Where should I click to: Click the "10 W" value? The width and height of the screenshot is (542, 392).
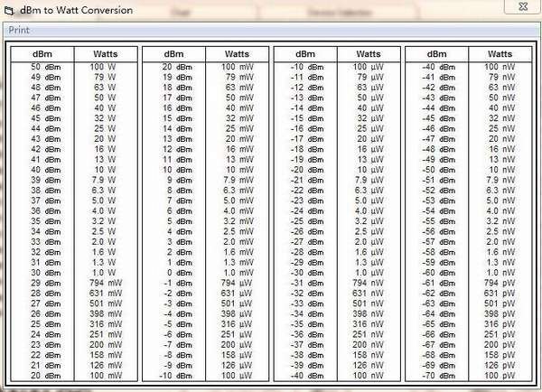coord(105,170)
